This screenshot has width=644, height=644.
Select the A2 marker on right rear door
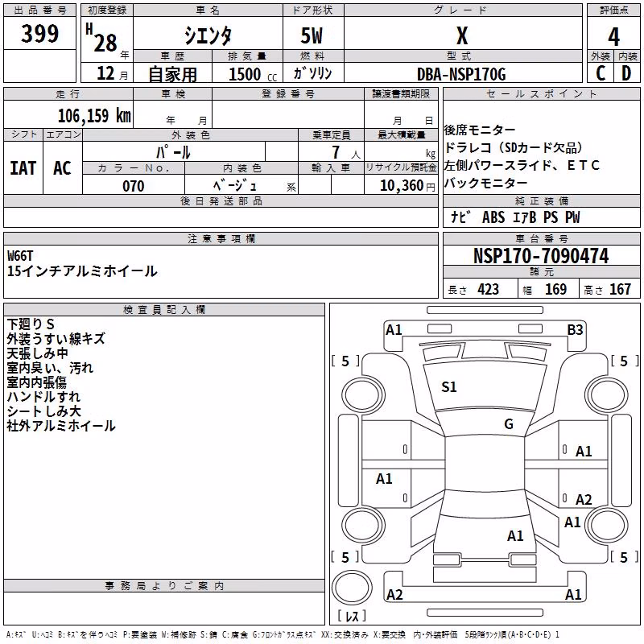tap(583, 499)
